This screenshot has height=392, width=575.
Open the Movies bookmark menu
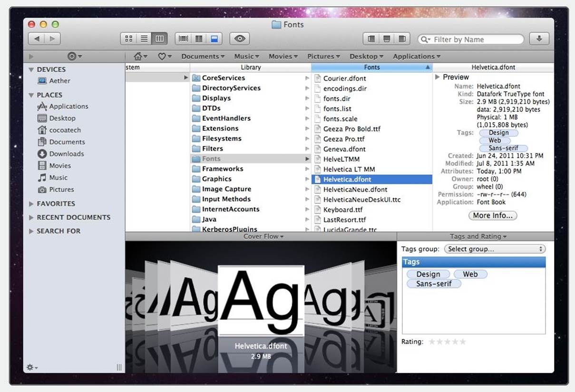(283, 56)
